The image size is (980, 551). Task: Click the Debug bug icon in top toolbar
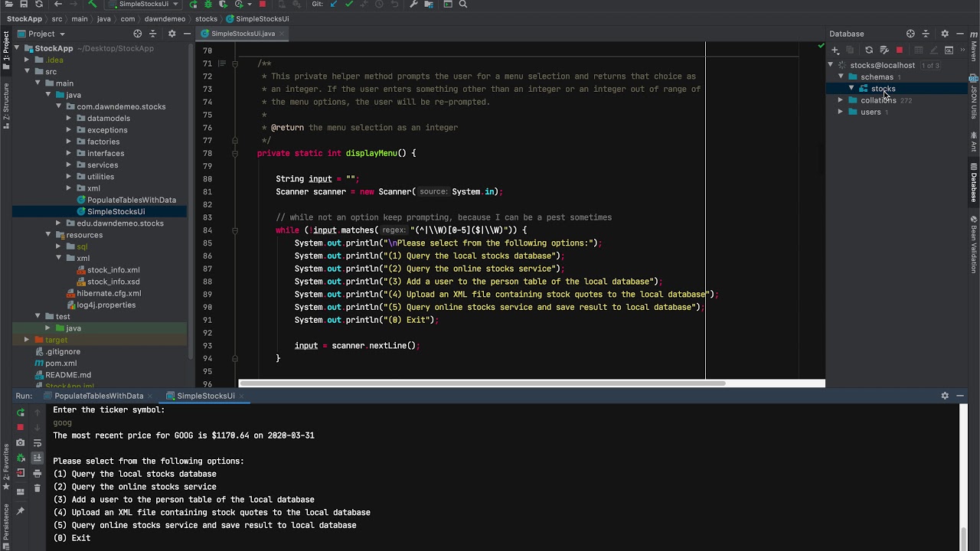coord(207,4)
